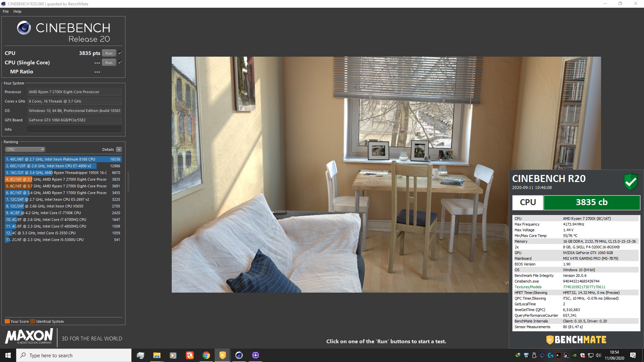Click the Cinebench logo sphere icon
The width and height of the screenshot is (644, 362).
24,28
